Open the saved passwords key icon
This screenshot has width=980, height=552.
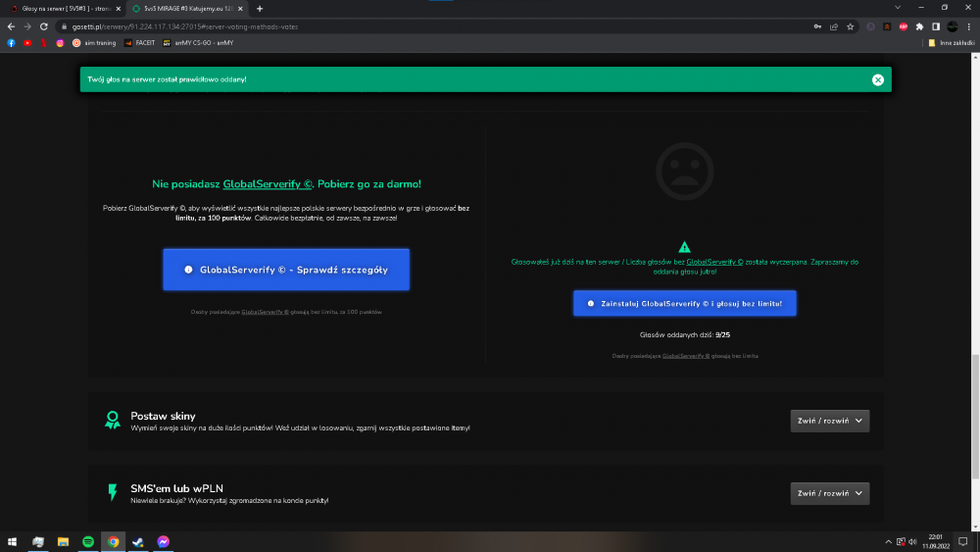(817, 26)
